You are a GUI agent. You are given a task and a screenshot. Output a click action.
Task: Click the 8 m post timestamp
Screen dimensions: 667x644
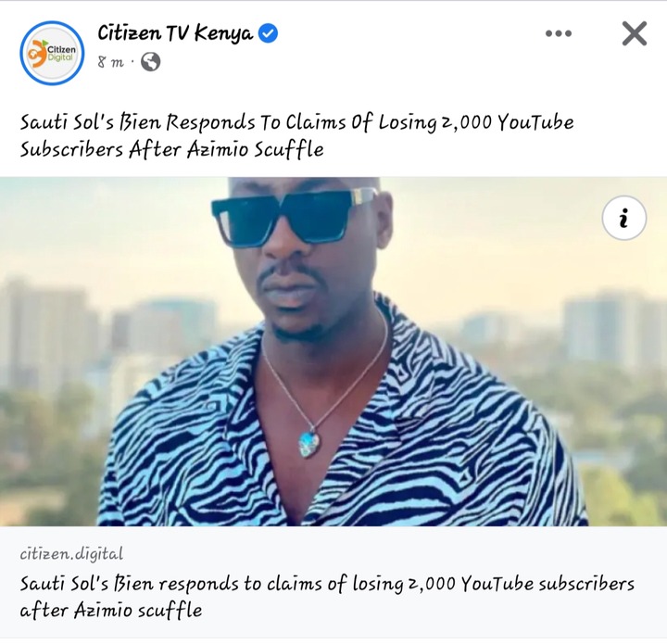[x=110, y=62]
